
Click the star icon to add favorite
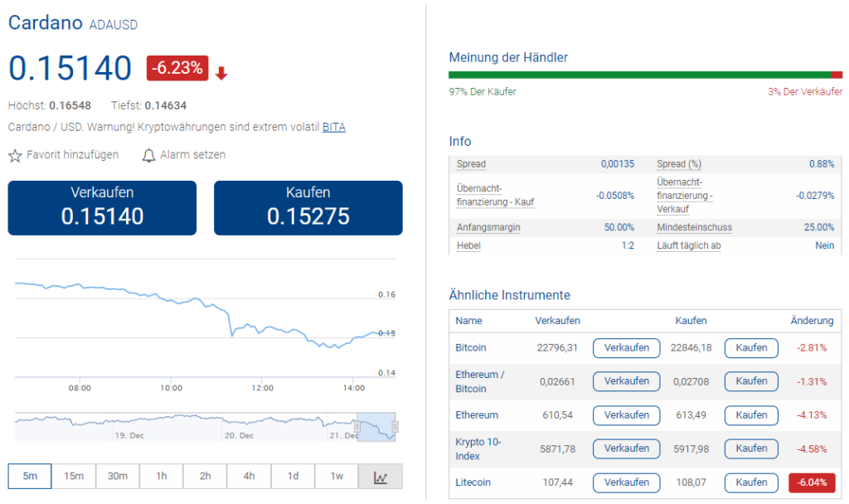(x=15, y=156)
